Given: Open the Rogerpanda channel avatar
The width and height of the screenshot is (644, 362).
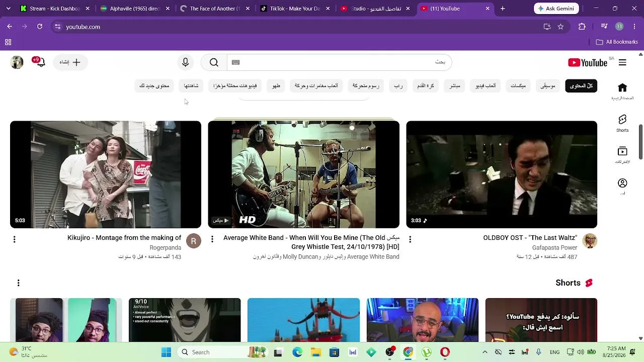Looking at the screenshot, I should click(194, 241).
